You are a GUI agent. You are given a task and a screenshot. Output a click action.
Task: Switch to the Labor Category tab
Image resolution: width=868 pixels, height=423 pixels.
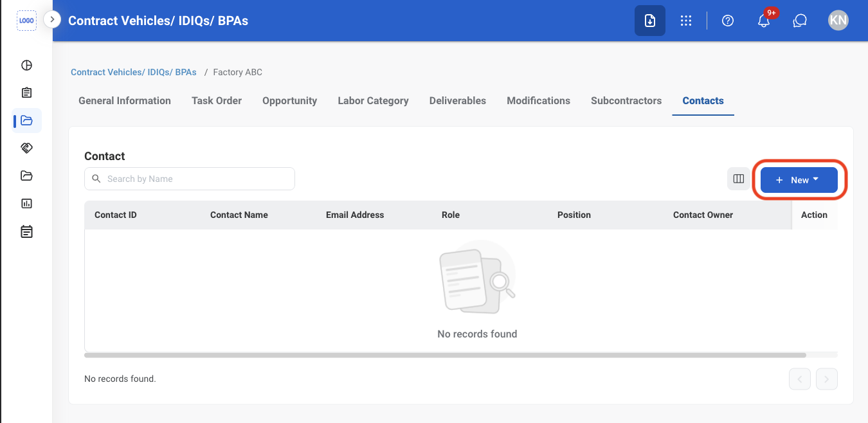(374, 101)
